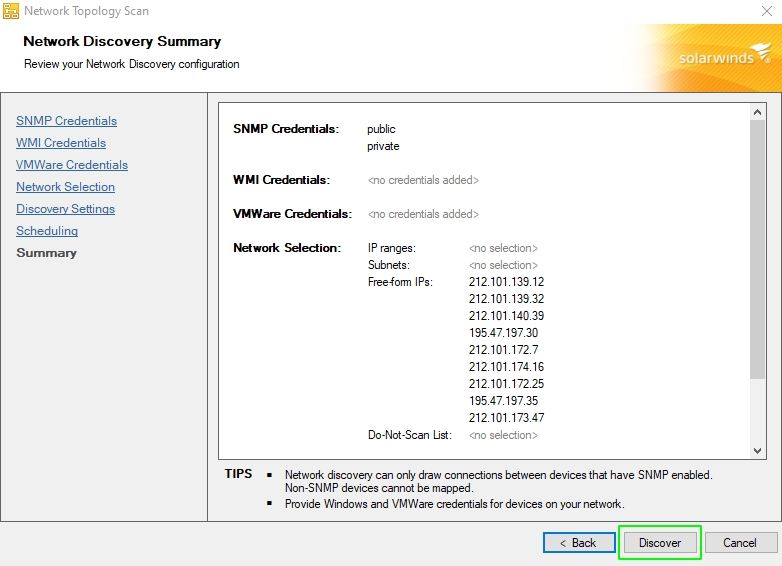The image size is (782, 566).
Task: Click the summary panel scroll down arrow
Action: point(757,451)
